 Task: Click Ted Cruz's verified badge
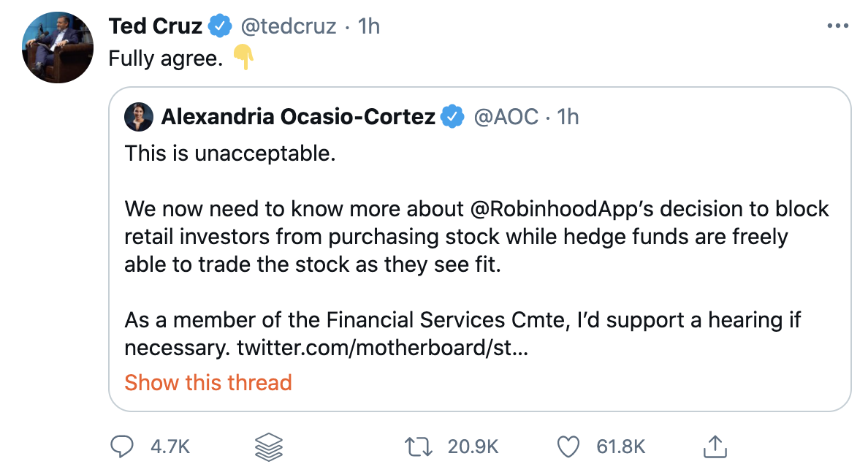220,26
